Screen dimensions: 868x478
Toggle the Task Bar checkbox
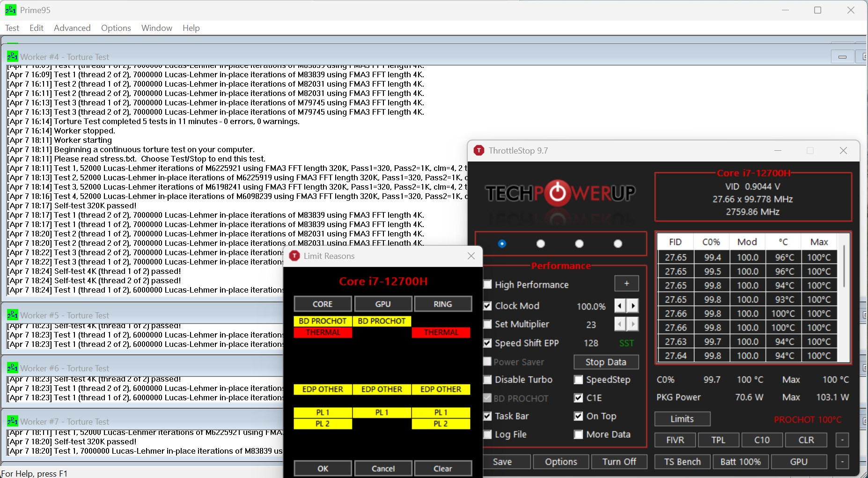487,416
